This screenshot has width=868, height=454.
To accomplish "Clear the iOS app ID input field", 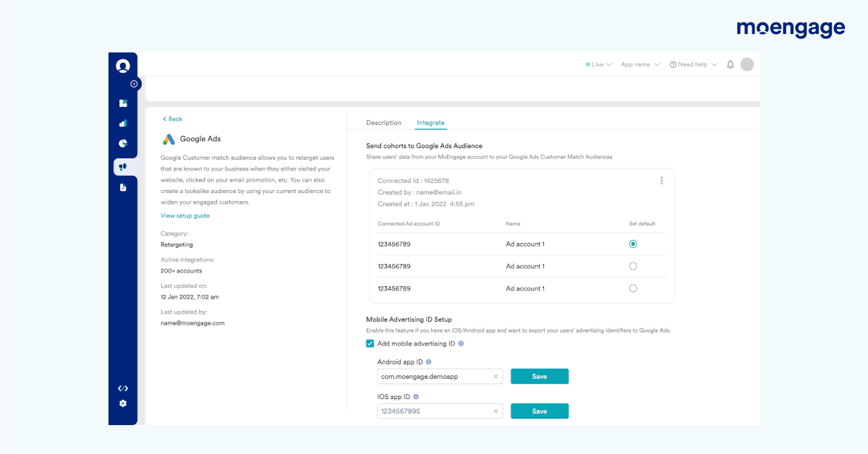I will click(495, 411).
